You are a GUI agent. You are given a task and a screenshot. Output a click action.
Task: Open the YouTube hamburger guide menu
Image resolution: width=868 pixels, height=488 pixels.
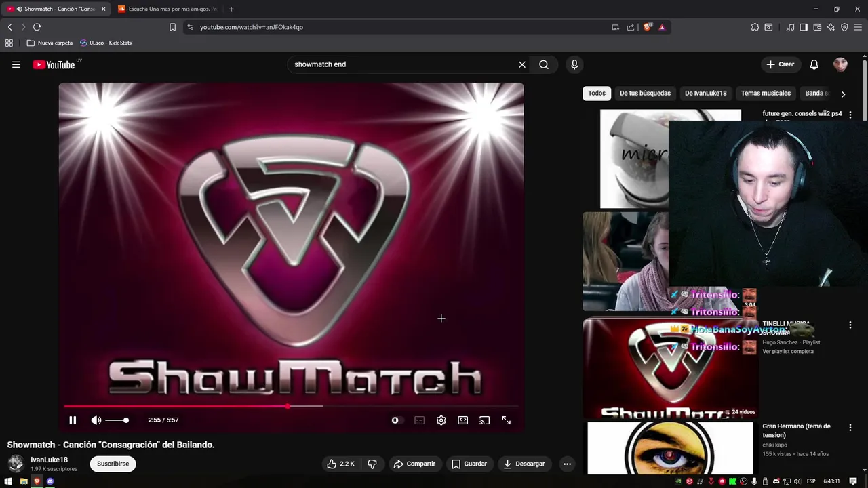click(16, 64)
